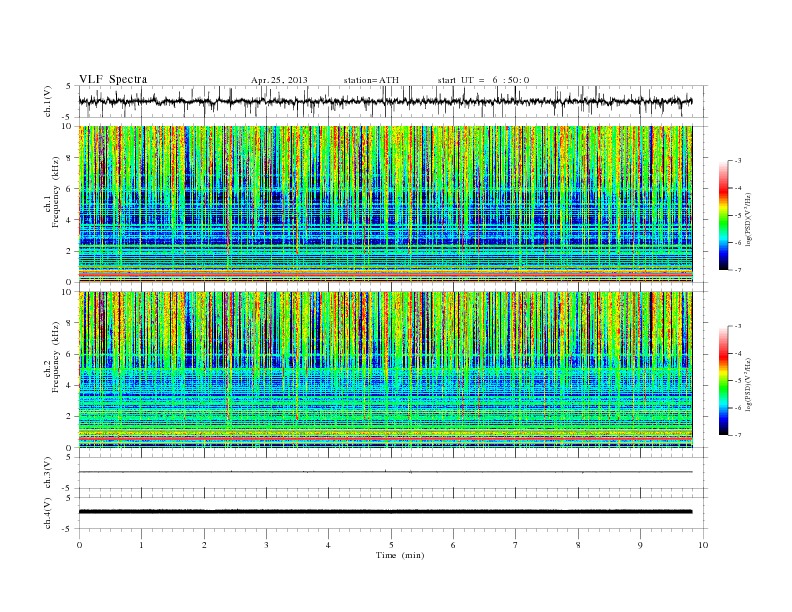Screen dimensions: 792x612
Task: Select the "start UT = 6:50:0" text
Action: tap(483, 80)
